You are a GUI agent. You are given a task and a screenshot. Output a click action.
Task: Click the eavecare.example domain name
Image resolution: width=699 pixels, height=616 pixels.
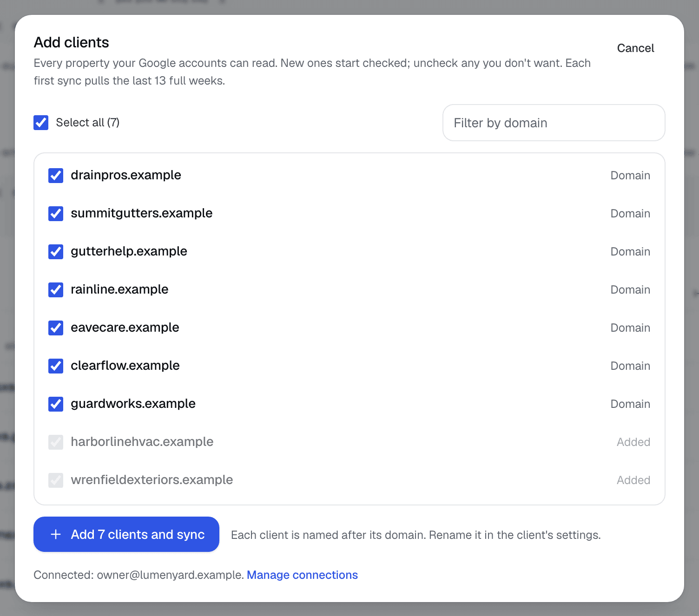(x=125, y=328)
